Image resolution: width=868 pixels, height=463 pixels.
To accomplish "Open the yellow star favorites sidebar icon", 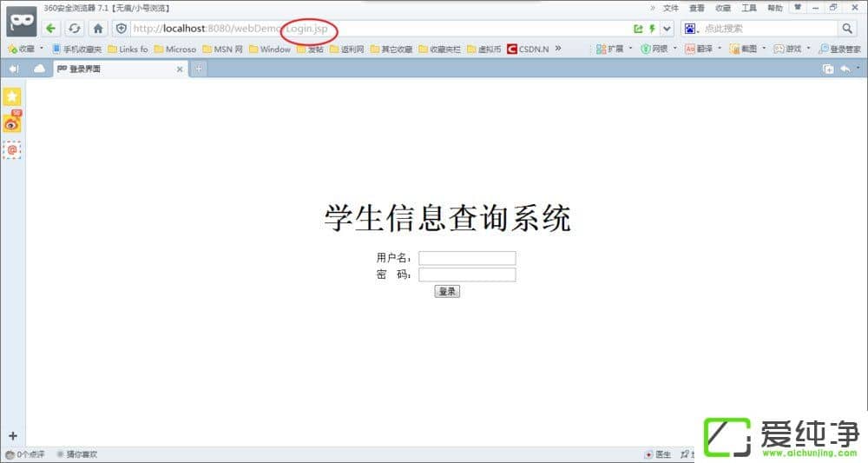I will tap(12, 96).
